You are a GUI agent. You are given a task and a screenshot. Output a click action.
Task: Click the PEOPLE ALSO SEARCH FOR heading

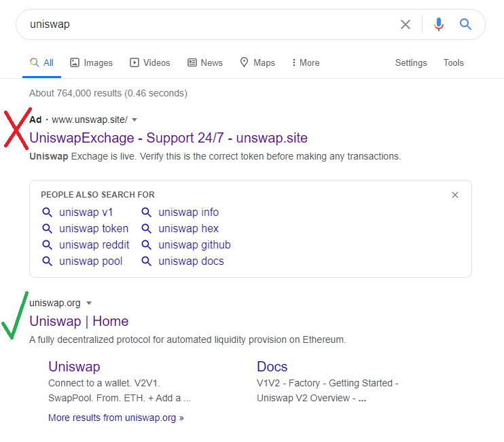(x=98, y=195)
